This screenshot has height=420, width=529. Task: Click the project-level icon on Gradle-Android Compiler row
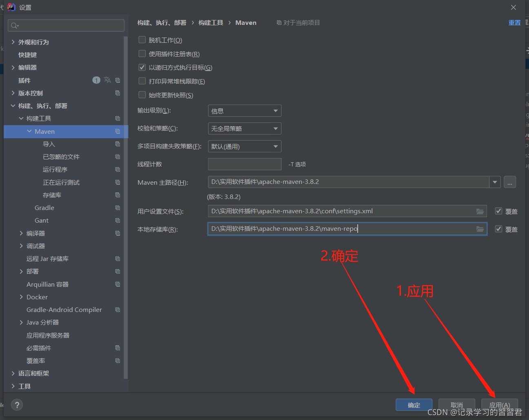coord(117,309)
